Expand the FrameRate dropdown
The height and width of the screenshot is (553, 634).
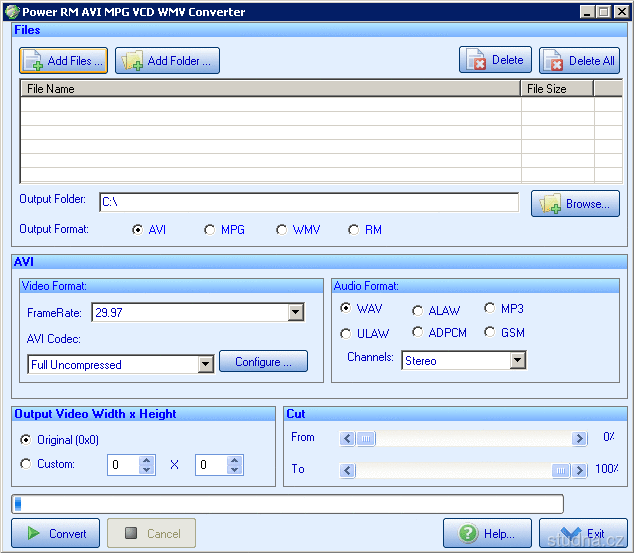pos(295,313)
